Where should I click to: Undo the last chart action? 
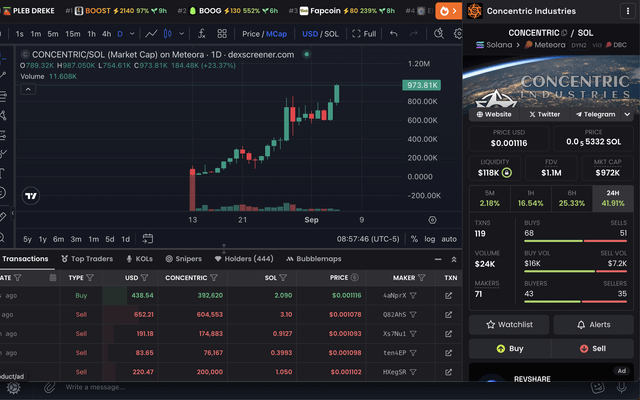pos(394,33)
